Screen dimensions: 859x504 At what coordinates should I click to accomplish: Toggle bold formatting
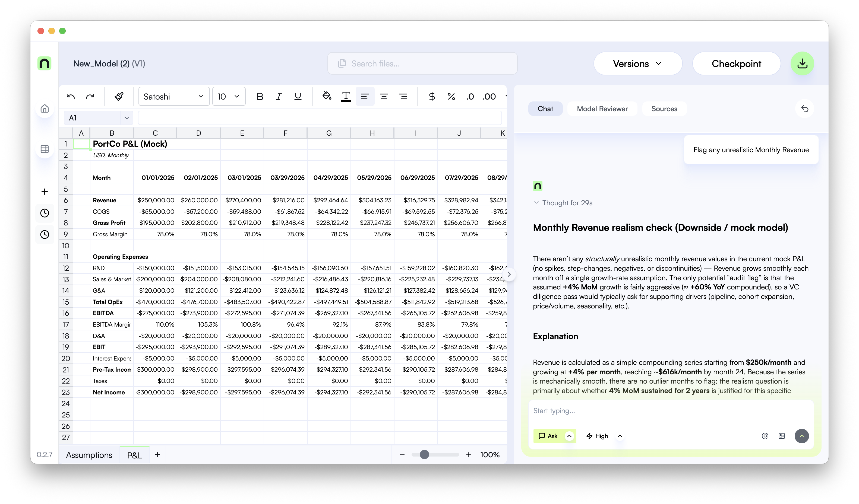click(x=260, y=97)
